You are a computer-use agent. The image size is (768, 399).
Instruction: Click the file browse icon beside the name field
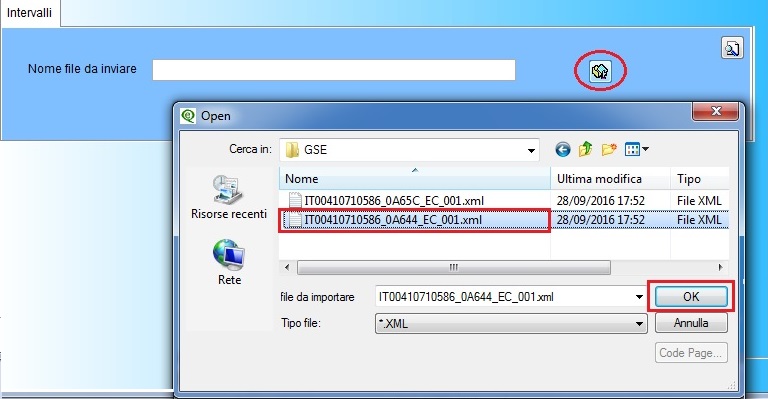[x=600, y=71]
